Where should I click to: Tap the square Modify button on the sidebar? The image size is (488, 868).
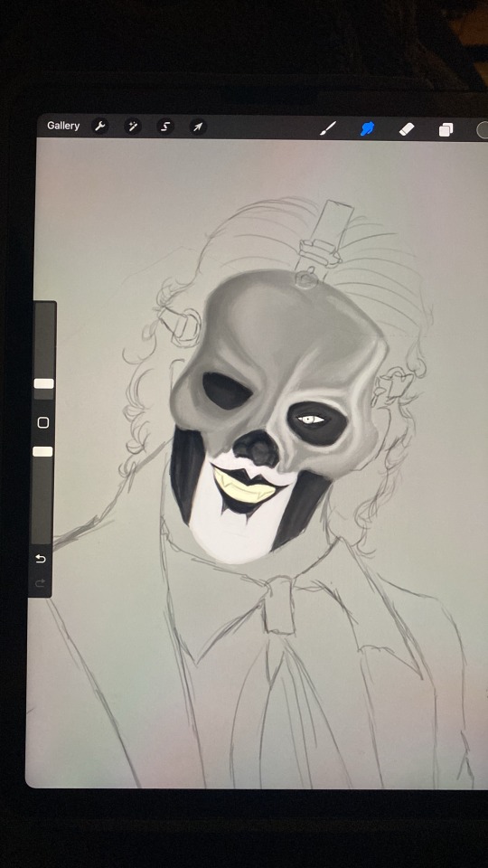(43, 423)
